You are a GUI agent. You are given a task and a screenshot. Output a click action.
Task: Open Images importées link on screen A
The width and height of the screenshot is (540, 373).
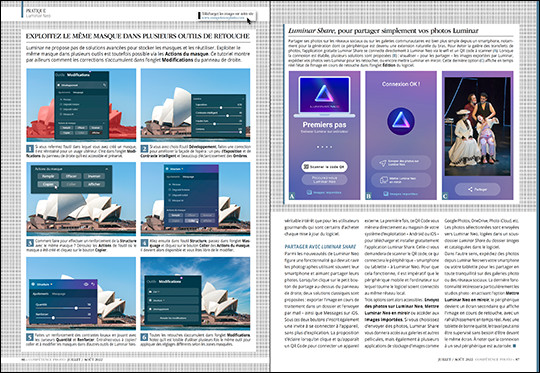point(324,193)
